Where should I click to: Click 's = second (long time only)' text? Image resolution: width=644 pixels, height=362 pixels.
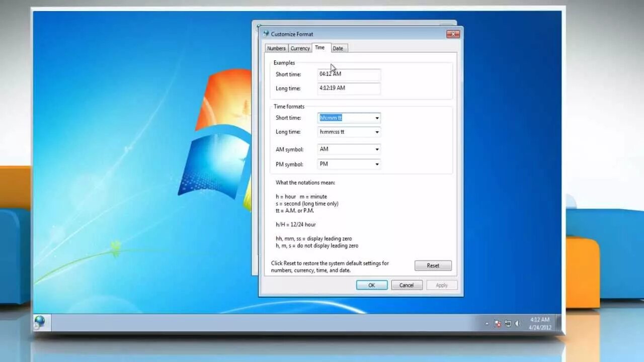tap(307, 204)
